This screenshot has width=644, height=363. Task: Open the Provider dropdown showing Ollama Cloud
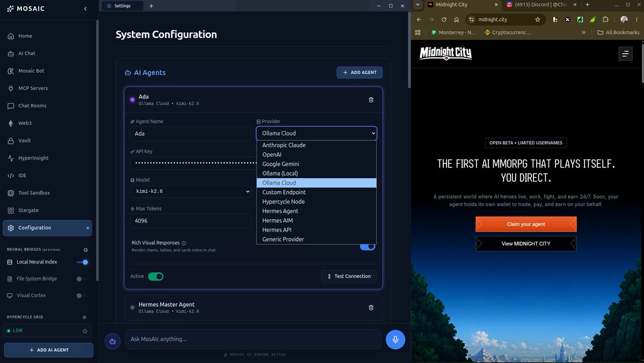[x=317, y=133]
